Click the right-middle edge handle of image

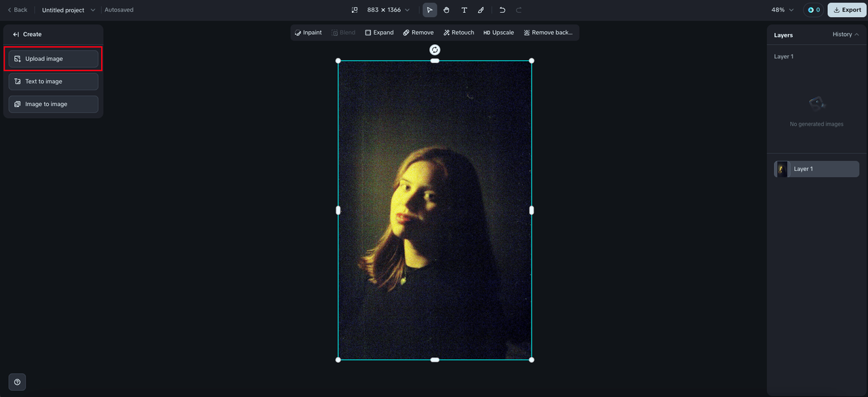click(532, 210)
